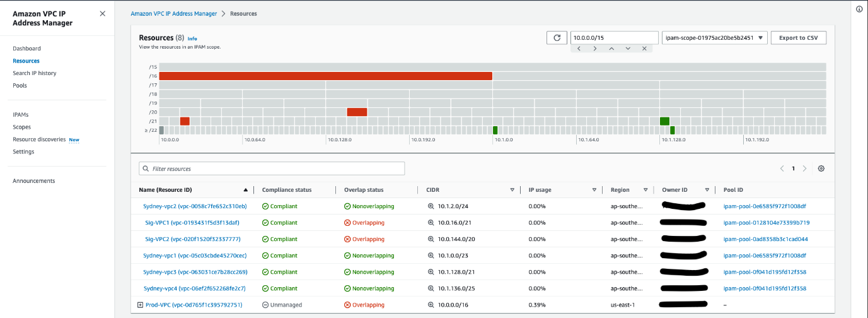Open Owner ID column filter arrow
Screen dimensions: 868x318
pos(707,190)
